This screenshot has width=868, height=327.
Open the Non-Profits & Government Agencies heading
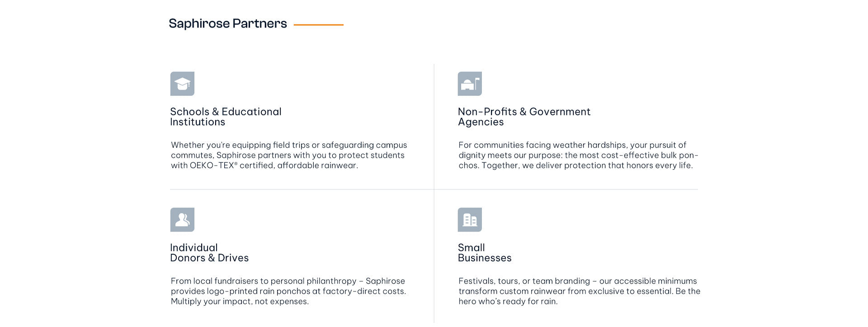pos(524,117)
